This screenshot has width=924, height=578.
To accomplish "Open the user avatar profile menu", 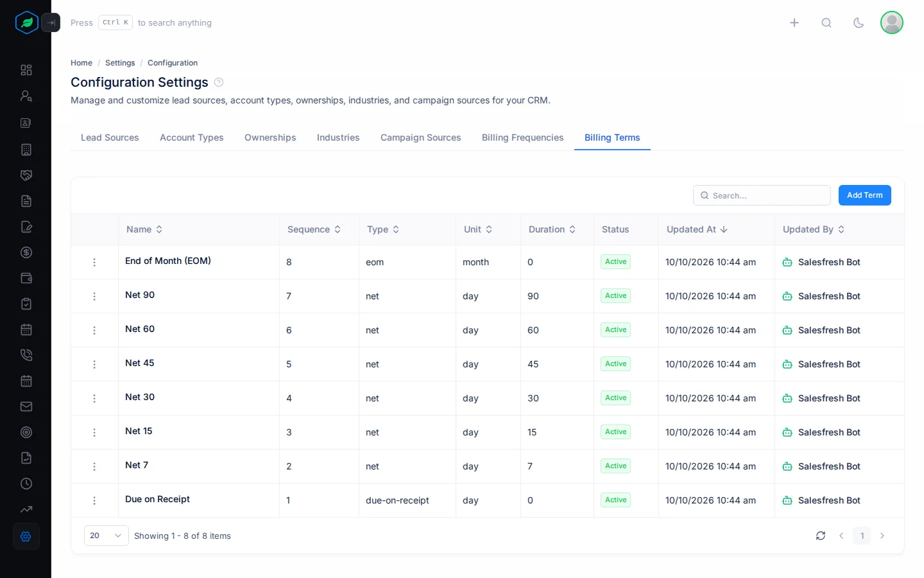I will 892,22.
